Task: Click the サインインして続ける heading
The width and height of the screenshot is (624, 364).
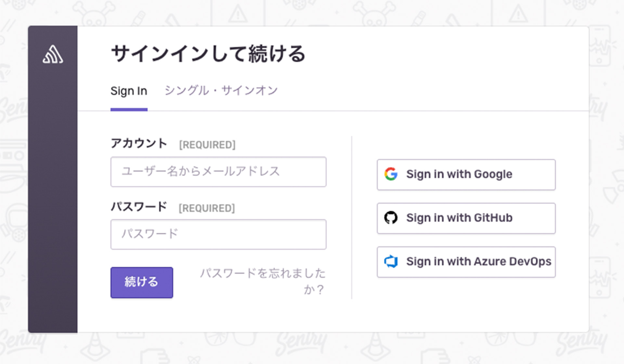Action: 208,54
